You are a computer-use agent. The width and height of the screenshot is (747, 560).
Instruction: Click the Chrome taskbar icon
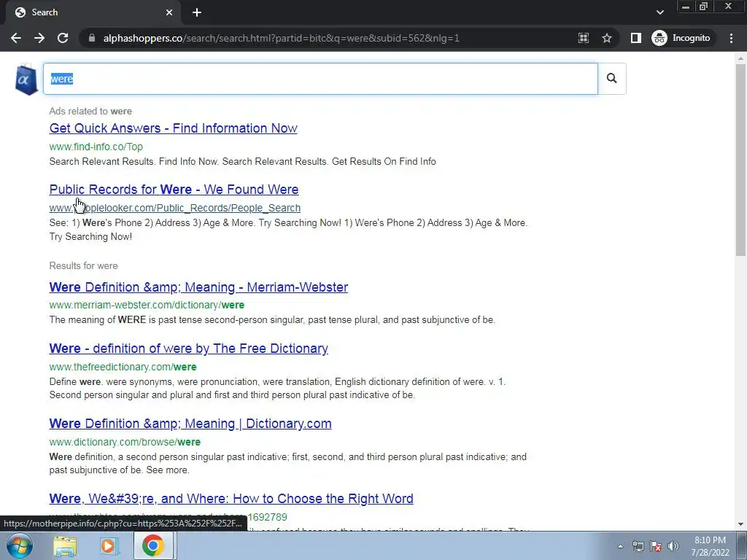(152, 546)
